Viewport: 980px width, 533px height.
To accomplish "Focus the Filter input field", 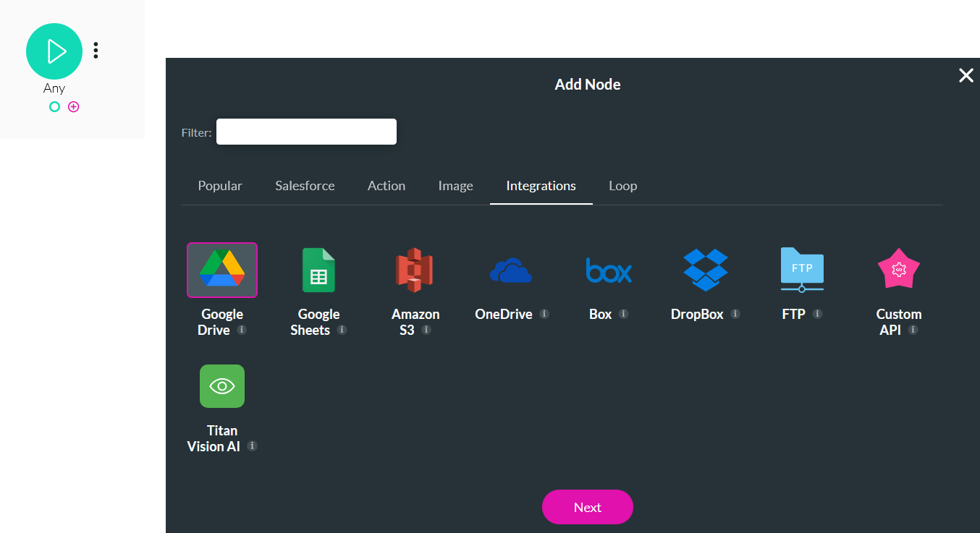I will 306,132.
